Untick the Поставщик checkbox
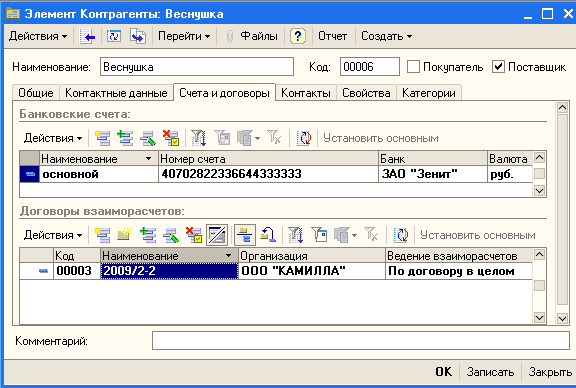This screenshot has width=576, height=388. pyautogui.click(x=498, y=67)
